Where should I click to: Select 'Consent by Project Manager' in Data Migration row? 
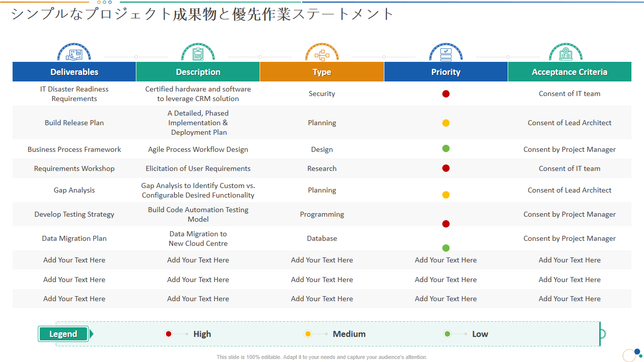coord(570,238)
